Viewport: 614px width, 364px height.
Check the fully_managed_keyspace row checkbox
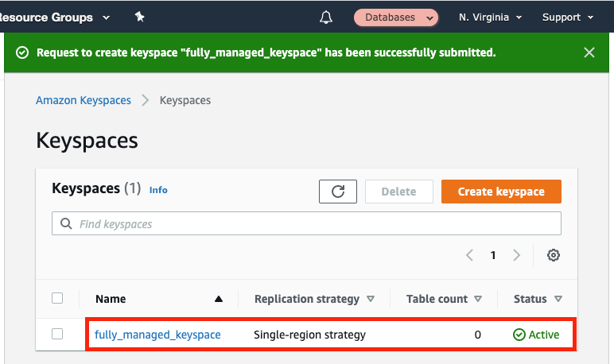pyautogui.click(x=57, y=335)
